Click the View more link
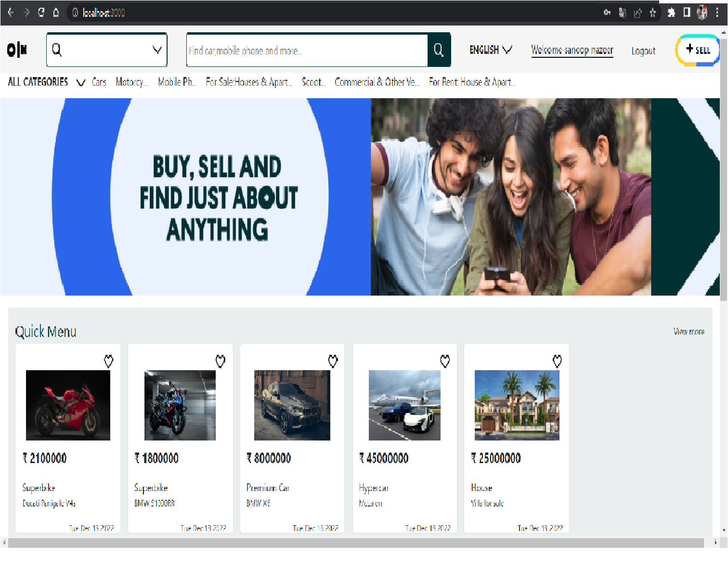Viewport: 728px width, 570px height. 689,331
